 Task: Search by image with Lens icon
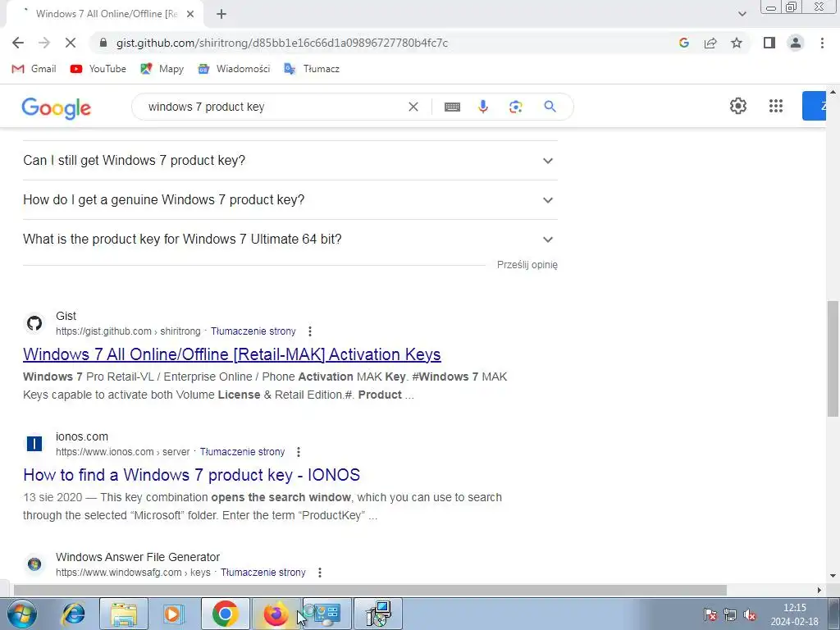[x=515, y=107]
